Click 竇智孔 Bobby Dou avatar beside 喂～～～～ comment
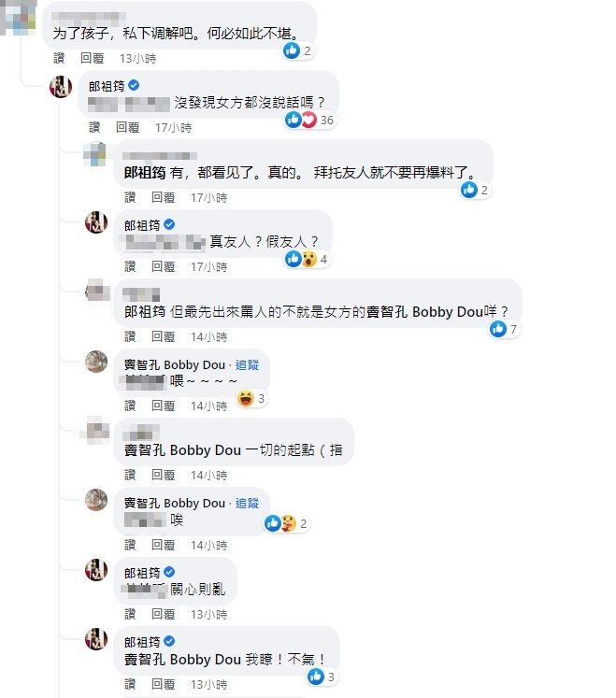Screen dimensions: 616x698 tap(97, 363)
